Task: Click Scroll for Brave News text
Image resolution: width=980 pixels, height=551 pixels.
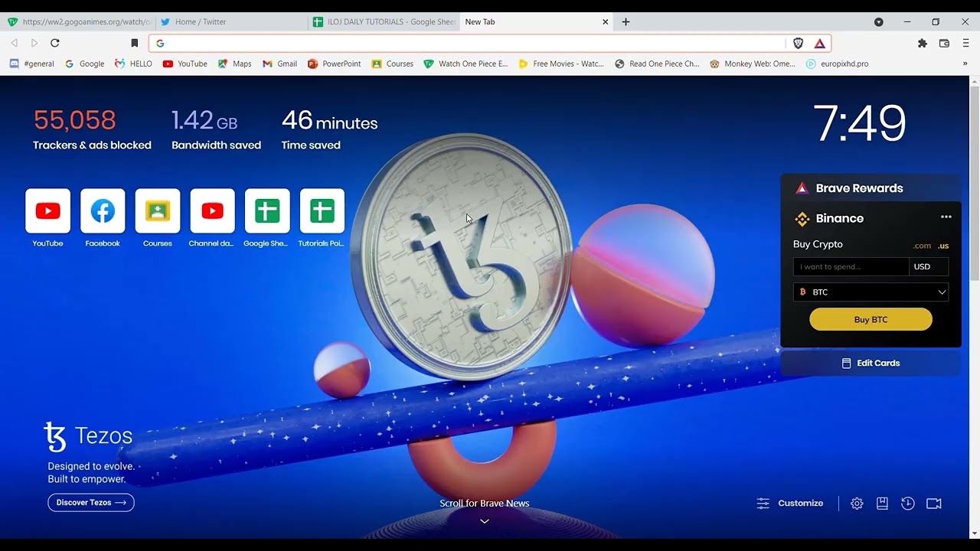Action: coord(485,504)
